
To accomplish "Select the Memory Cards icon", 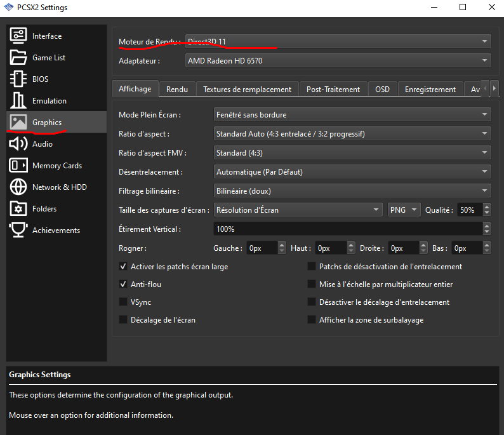I will pos(18,165).
